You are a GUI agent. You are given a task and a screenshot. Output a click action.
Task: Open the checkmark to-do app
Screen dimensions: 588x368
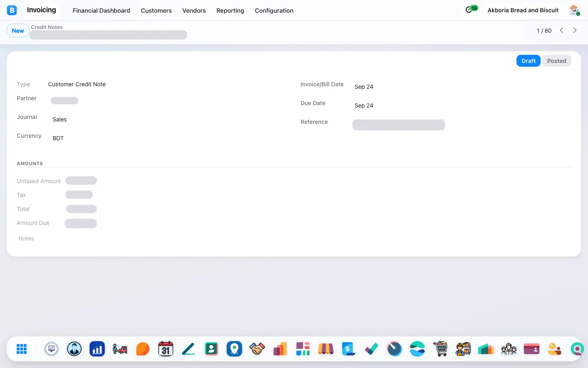(372, 349)
